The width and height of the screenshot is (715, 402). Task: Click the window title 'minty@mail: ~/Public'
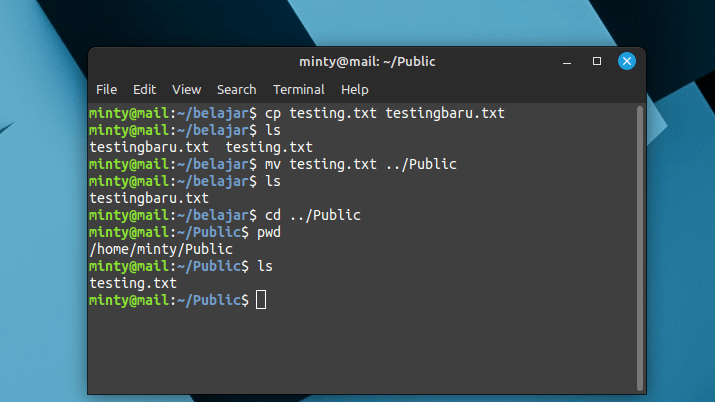[x=367, y=62]
